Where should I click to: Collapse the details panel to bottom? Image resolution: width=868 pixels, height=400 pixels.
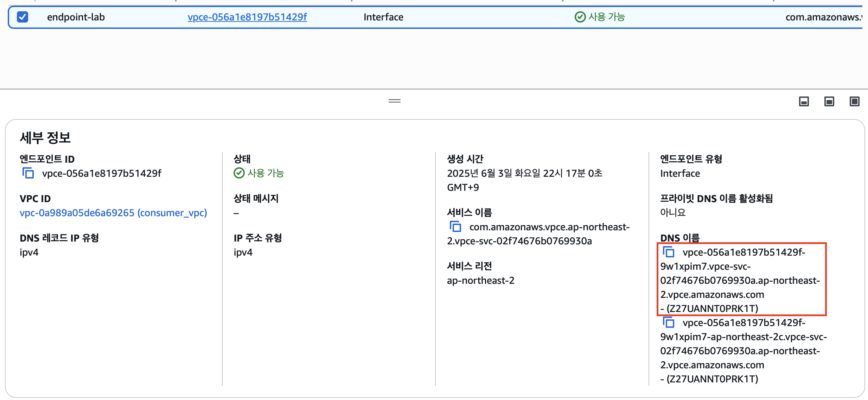(804, 102)
